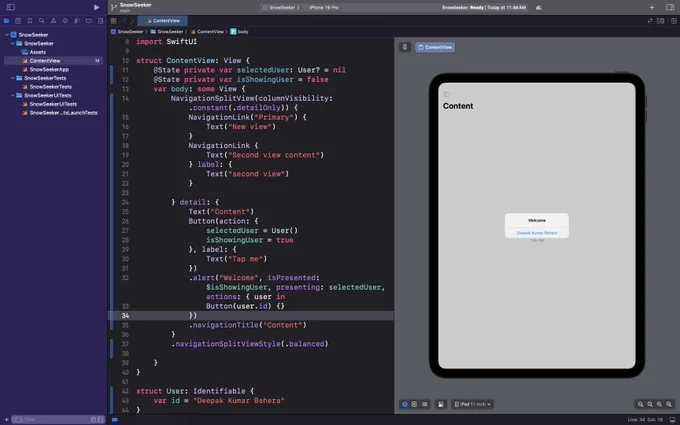This screenshot has width=680, height=425.
Task: Select the ContentView preview chip
Action: click(435, 47)
